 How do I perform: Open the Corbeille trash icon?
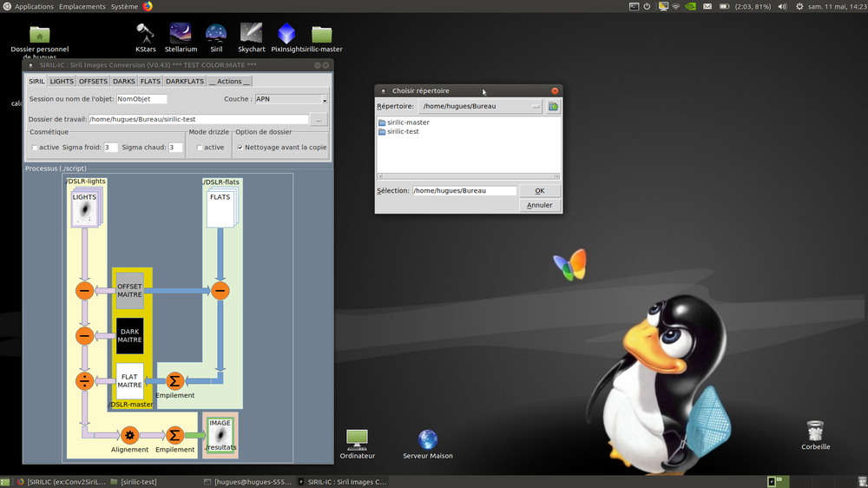coord(815,435)
